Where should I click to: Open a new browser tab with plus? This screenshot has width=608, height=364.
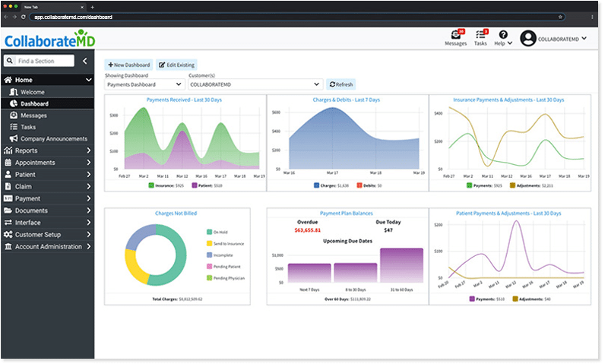point(93,7)
